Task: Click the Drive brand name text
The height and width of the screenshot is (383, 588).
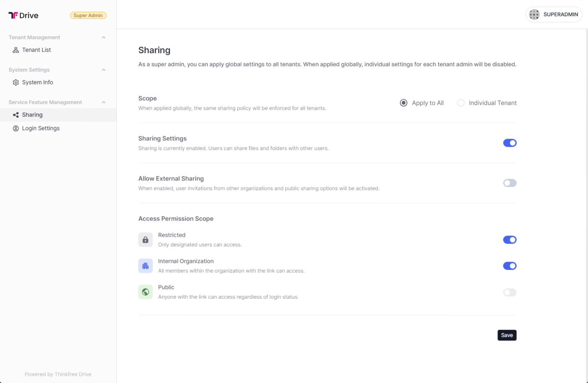Action: pyautogui.click(x=29, y=15)
